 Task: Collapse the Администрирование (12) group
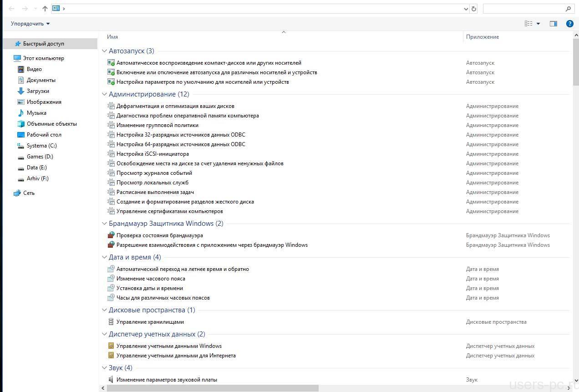tap(105, 94)
